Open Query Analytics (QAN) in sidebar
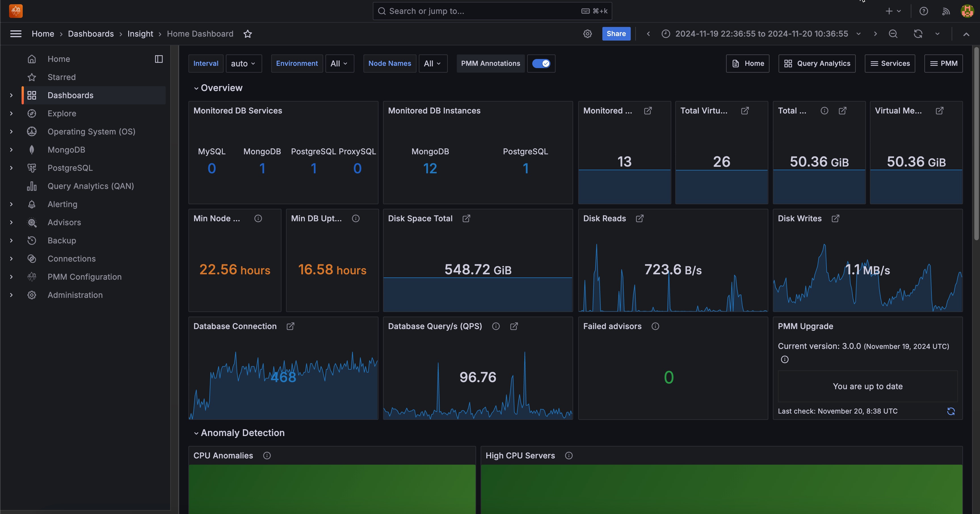Image resolution: width=980 pixels, height=514 pixels. pos(91,186)
